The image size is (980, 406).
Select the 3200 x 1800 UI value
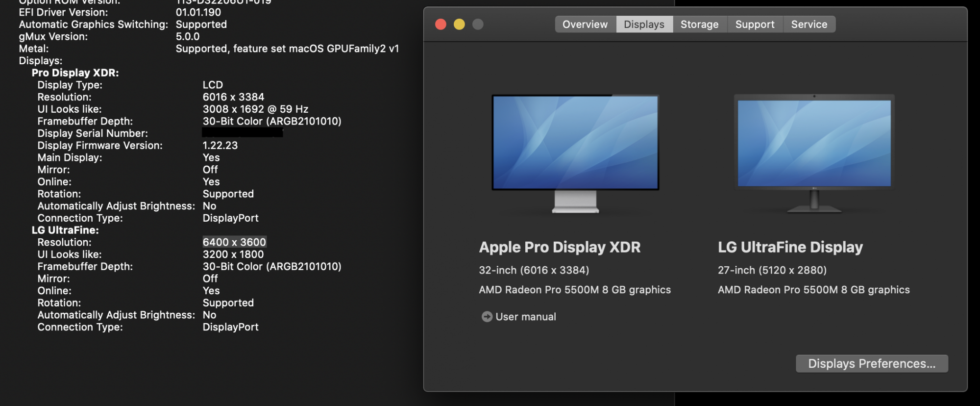(x=233, y=254)
